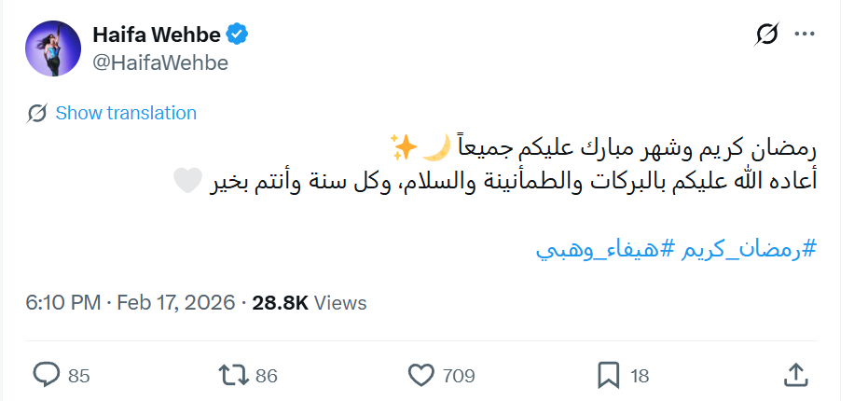The image size is (868, 401).
Task: Click the reply comment icon
Action: [47, 375]
